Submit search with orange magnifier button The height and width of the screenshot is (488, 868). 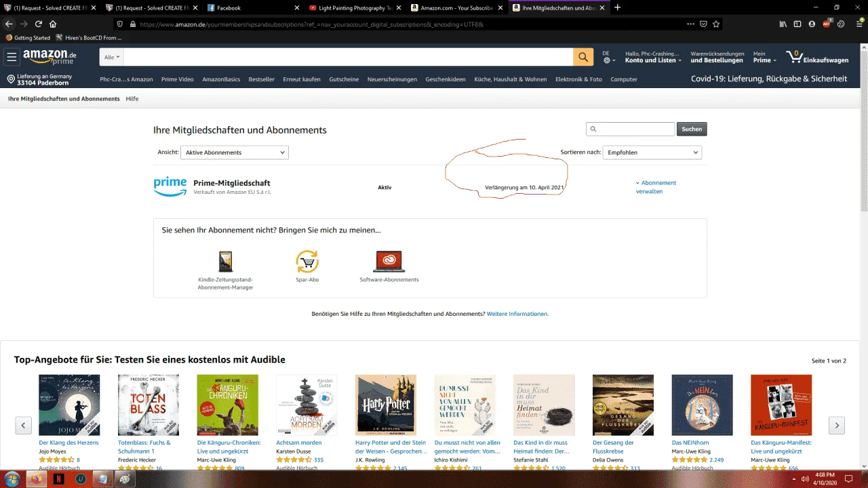(x=583, y=57)
